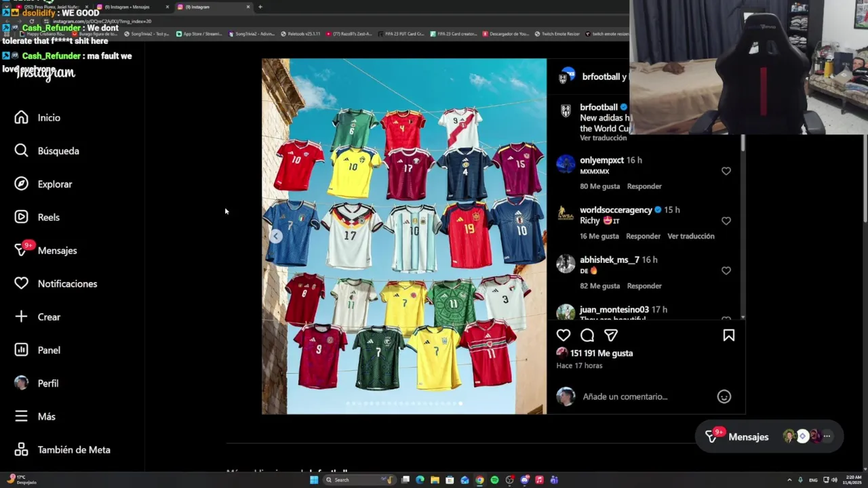Click the Windows taskbar Search box
868x488 pixels.
pos(359,480)
